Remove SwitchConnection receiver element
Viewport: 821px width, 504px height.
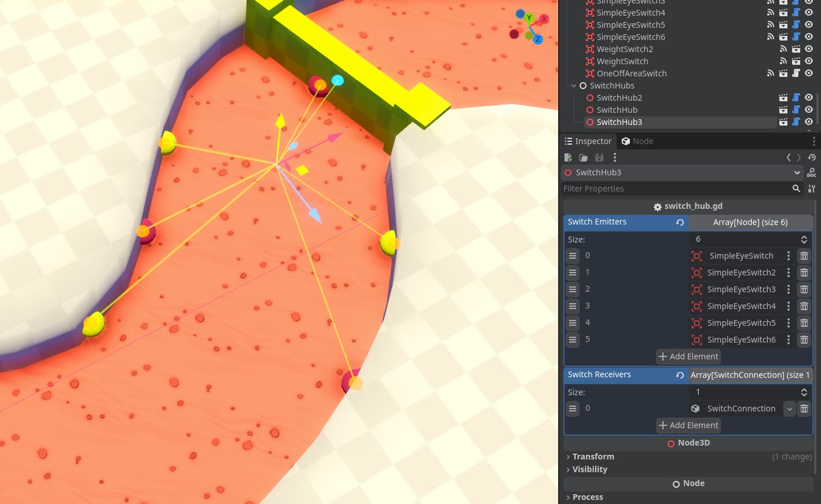804,409
